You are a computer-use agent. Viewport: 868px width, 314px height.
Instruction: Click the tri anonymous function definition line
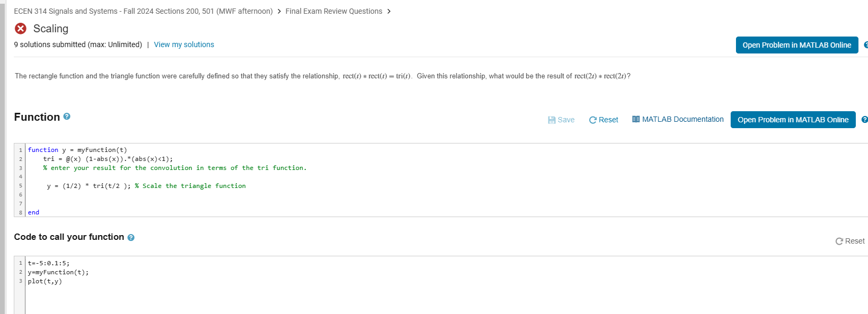[108, 159]
